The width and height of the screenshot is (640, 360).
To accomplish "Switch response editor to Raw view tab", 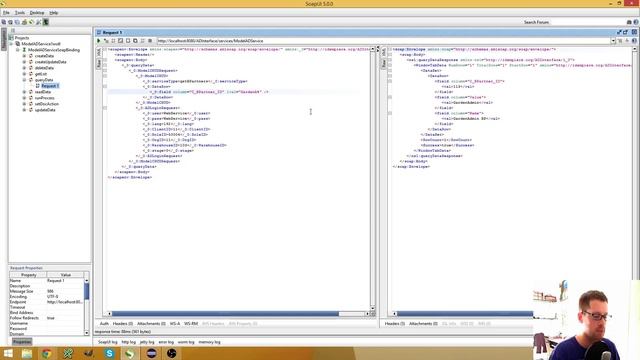I will [384, 63].
